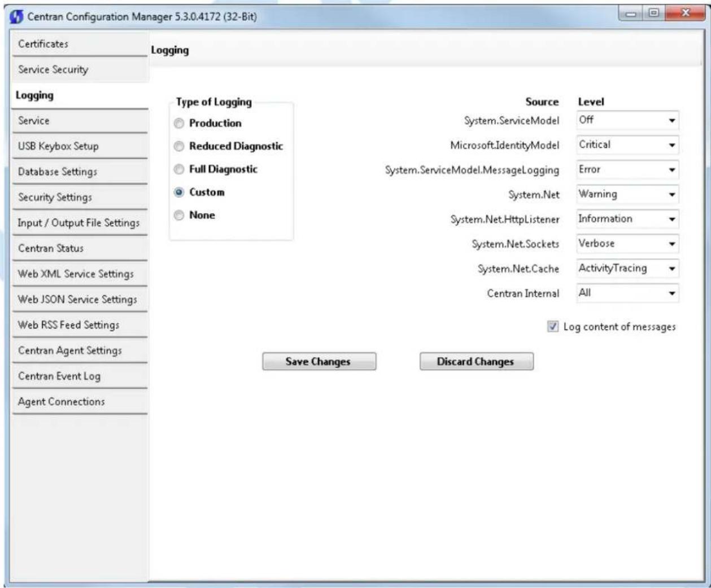Open the Microsoft.IdentityModel level dropdown
Image resolution: width=711 pixels, height=588 pixels.
[627, 145]
